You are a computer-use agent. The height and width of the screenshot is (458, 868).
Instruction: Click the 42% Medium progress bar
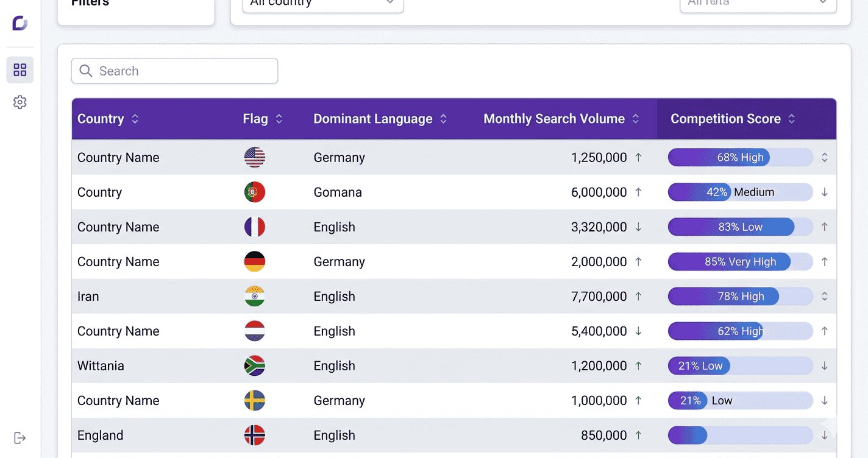coord(740,192)
